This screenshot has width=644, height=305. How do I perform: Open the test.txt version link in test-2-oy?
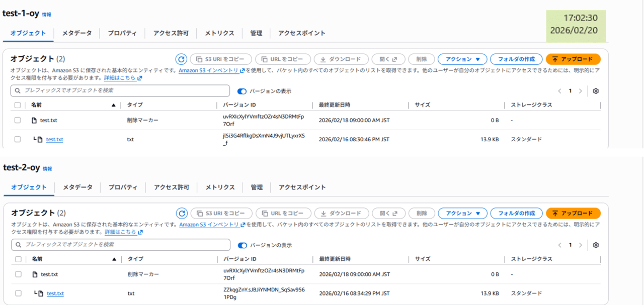click(x=55, y=293)
